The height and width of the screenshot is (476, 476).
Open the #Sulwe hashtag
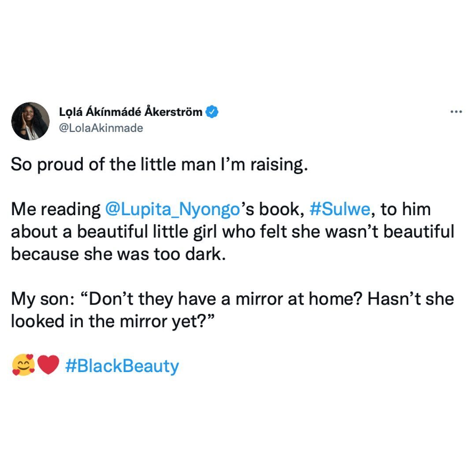[339, 209]
